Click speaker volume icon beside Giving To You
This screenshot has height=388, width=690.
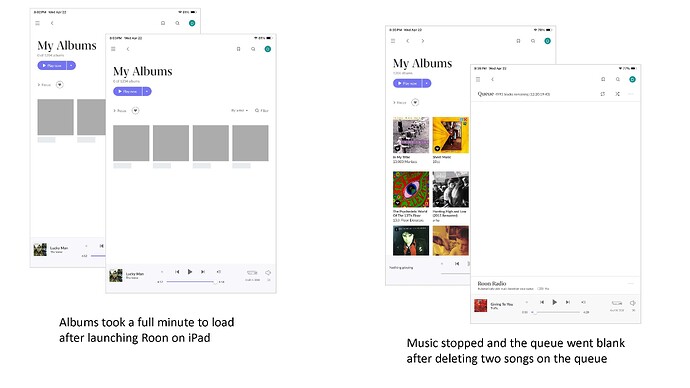(x=632, y=303)
